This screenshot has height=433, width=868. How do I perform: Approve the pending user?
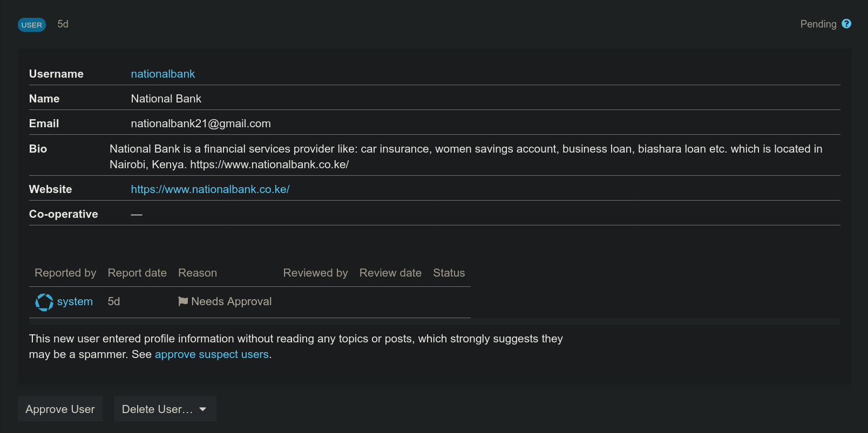[x=60, y=409]
